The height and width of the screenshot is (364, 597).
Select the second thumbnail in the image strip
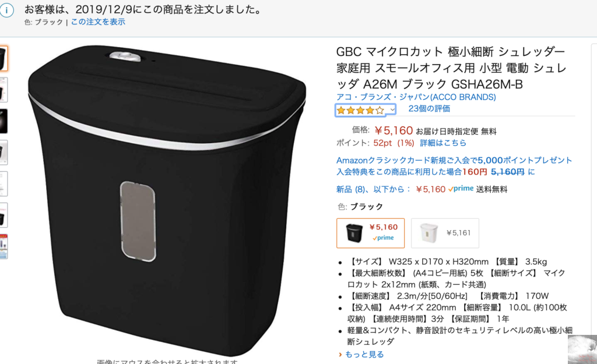click(3, 90)
